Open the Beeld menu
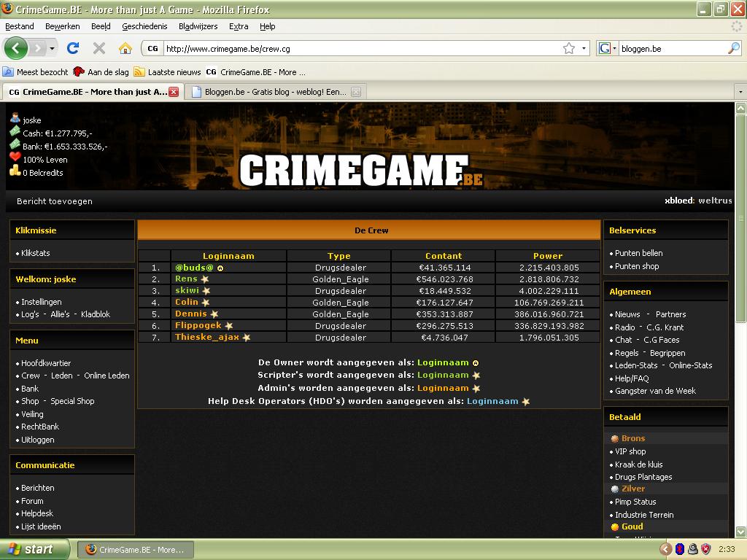 point(101,26)
